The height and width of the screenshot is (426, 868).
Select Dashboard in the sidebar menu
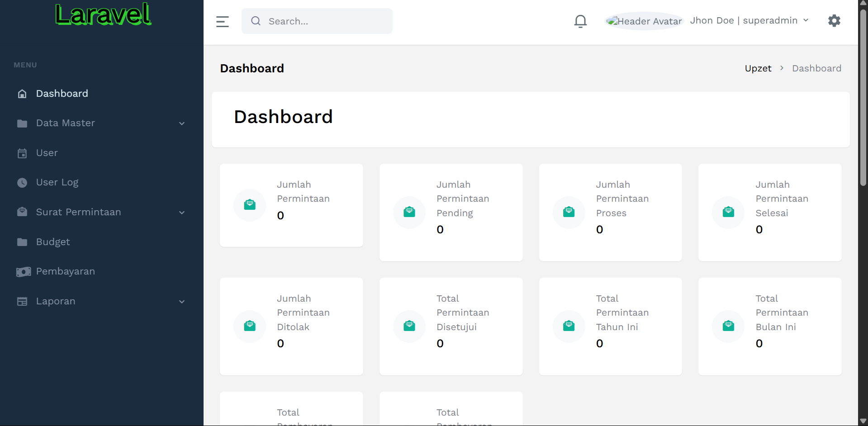62,94
